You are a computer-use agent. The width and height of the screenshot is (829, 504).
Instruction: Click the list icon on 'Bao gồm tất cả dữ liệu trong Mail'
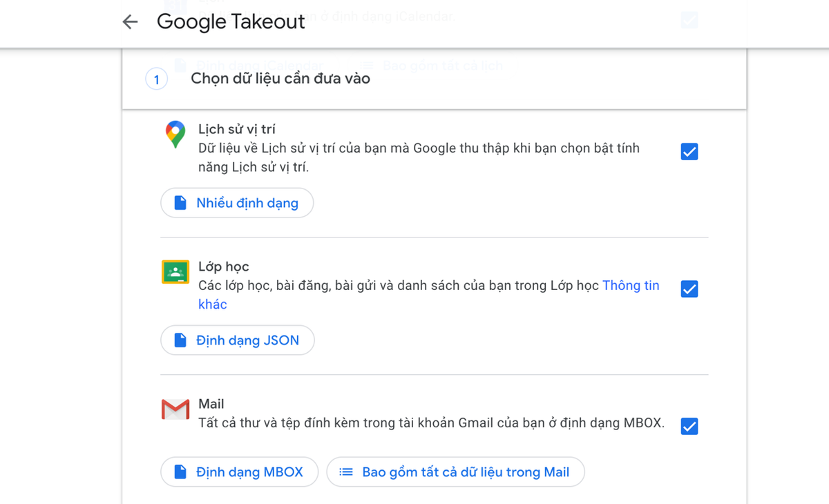pyautogui.click(x=345, y=472)
